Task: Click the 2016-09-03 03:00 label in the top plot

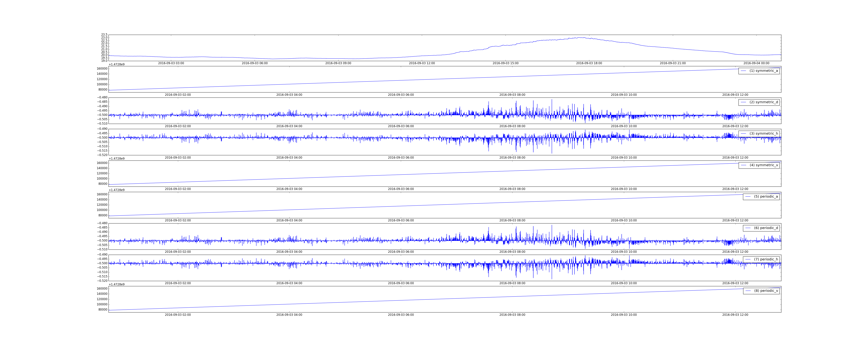Action: pos(171,63)
